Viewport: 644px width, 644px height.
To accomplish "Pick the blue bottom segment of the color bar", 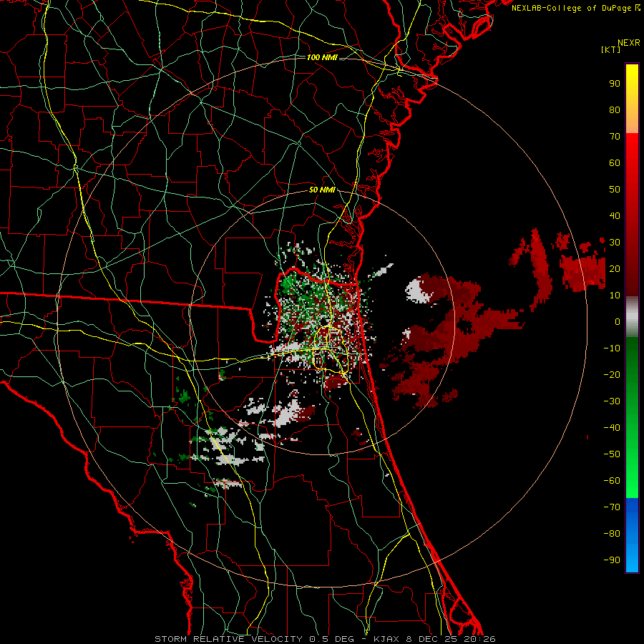I will click(x=632, y=535).
